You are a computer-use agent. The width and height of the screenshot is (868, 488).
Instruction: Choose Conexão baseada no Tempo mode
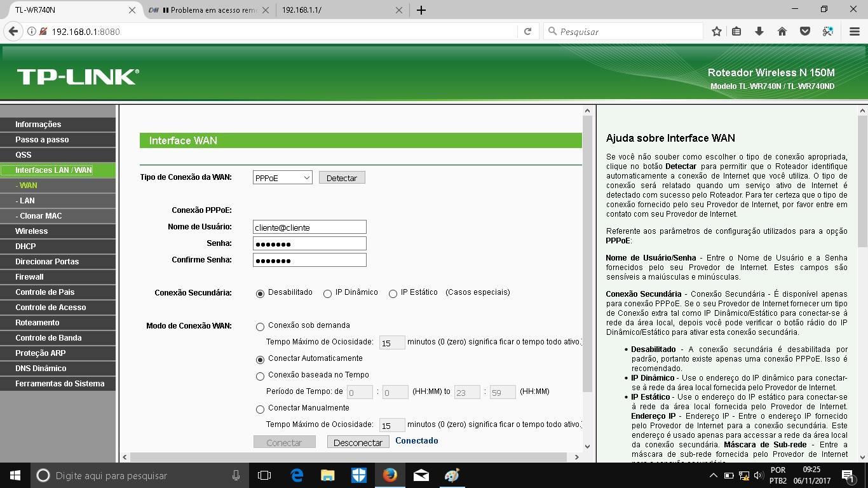click(260, 376)
